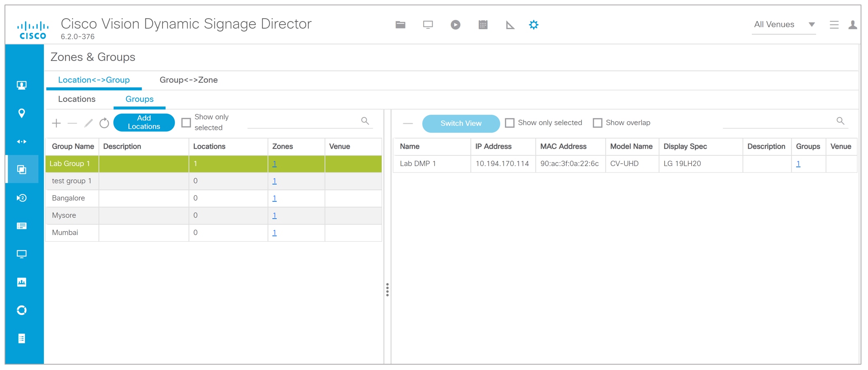Open the Configuration gear icon
The image size is (868, 370).
[x=534, y=25]
